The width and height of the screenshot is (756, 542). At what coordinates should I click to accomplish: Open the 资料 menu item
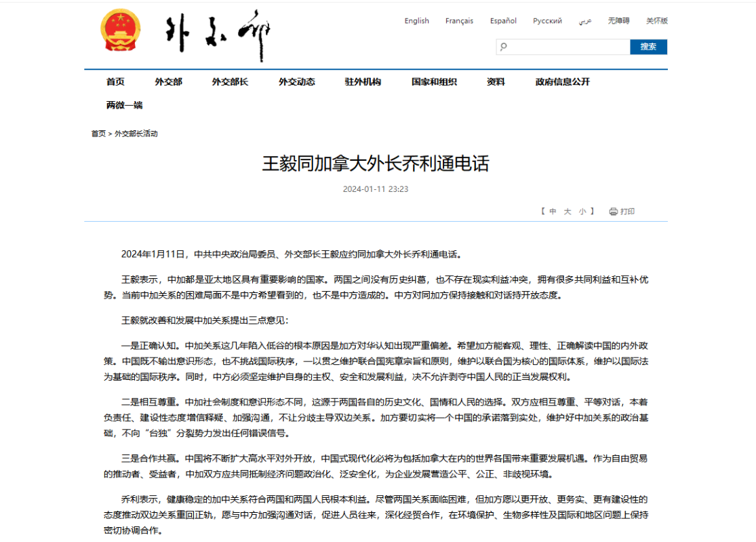[x=496, y=82]
